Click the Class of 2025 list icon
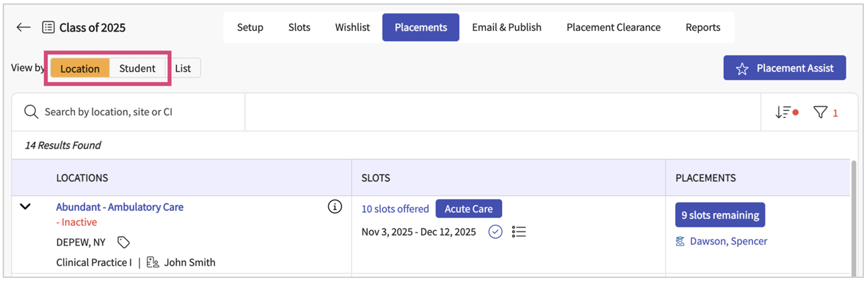The width and height of the screenshot is (868, 281). (x=48, y=27)
